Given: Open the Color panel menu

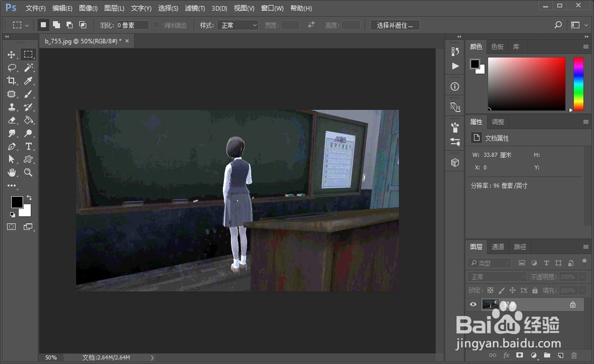Looking at the screenshot, I should (x=586, y=46).
